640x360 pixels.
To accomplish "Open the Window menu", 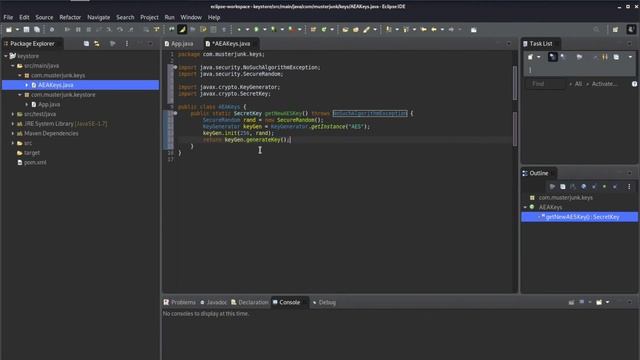I will click(x=191, y=17).
